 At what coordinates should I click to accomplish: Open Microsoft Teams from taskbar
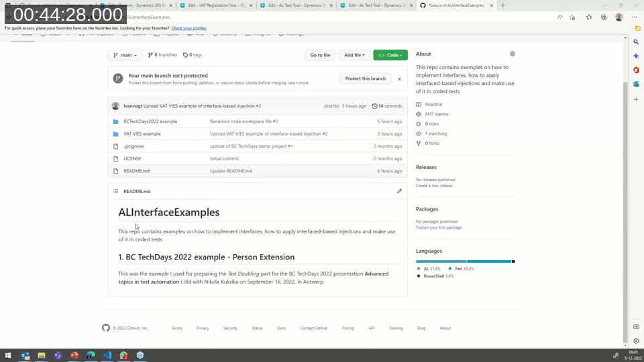(x=58, y=355)
